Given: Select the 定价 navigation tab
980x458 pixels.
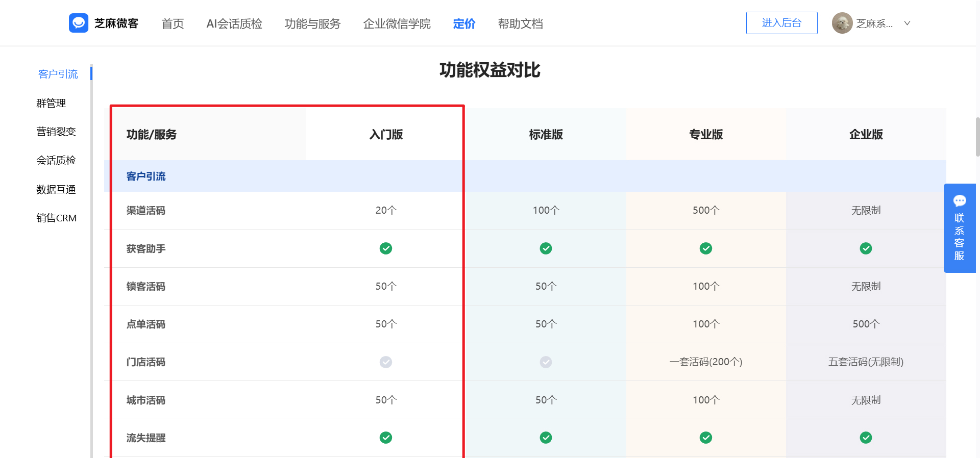Looking at the screenshot, I should 464,23.
